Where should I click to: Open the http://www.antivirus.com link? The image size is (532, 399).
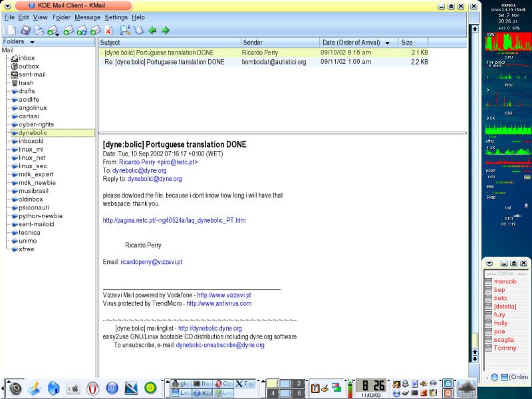click(x=219, y=304)
